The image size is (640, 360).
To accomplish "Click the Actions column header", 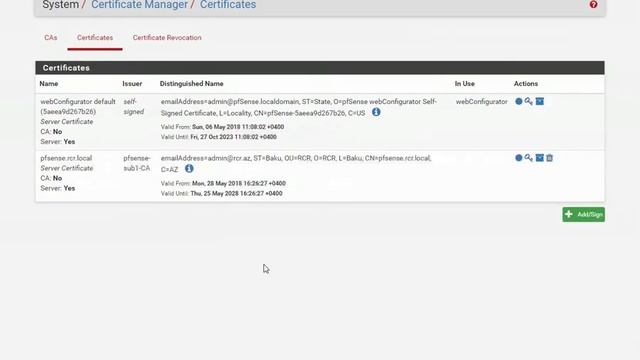I will coord(526,84).
